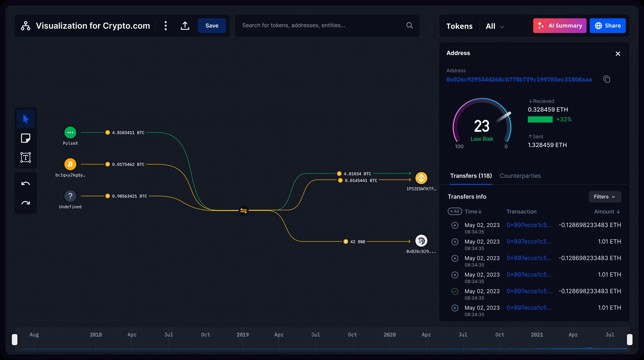Open the three-dot options menu
Viewport: 644px width, 360px height.
point(166,26)
